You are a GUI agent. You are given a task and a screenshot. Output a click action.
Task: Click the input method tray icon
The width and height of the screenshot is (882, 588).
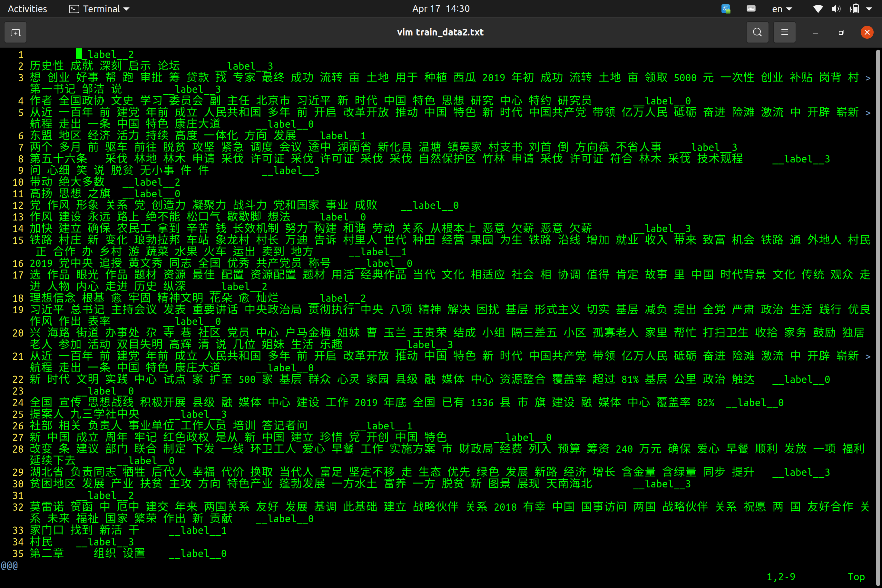click(x=726, y=9)
